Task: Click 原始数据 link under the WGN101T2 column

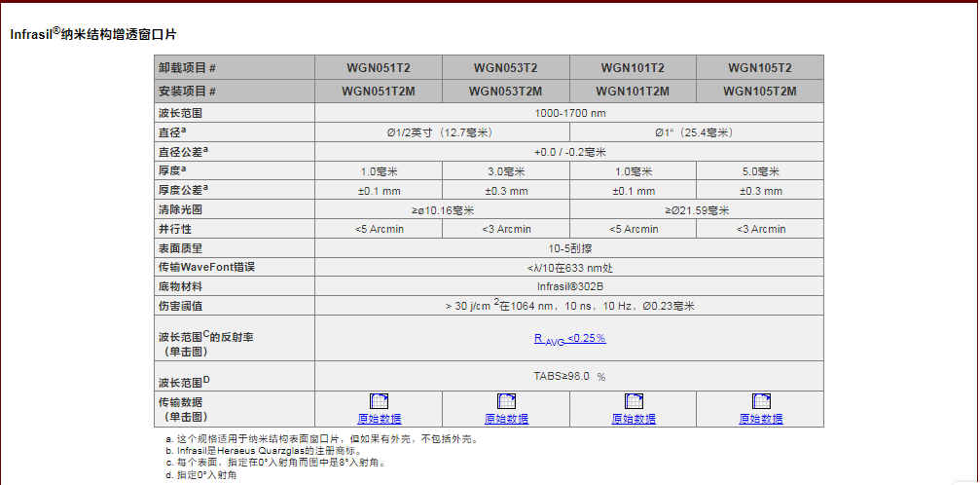Action: click(x=634, y=419)
